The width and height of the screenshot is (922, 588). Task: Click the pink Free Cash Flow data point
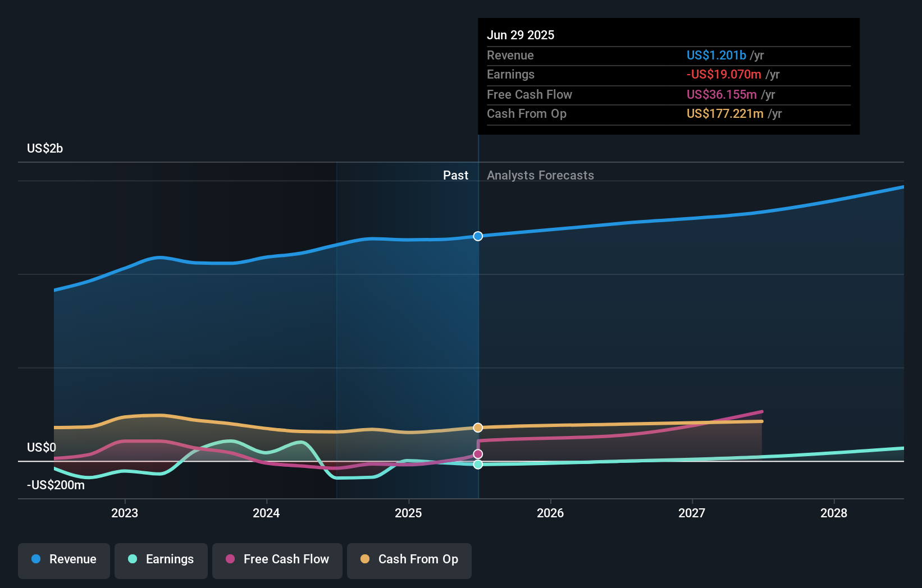coord(478,454)
